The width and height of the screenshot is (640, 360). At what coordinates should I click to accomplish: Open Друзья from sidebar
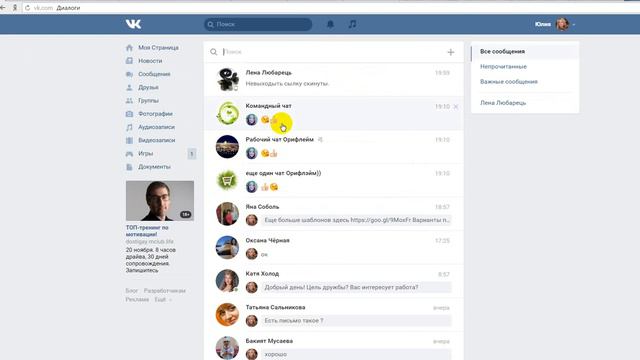(148, 87)
